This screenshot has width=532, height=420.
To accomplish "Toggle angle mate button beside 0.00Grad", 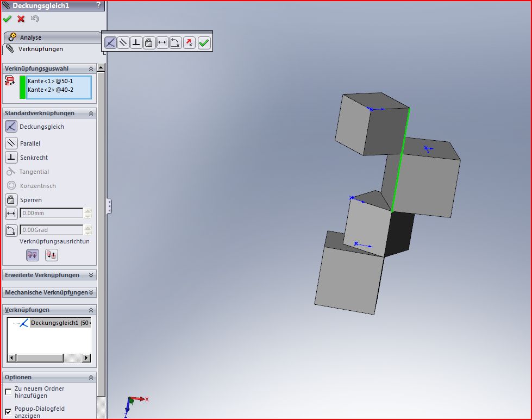I will coord(11,230).
